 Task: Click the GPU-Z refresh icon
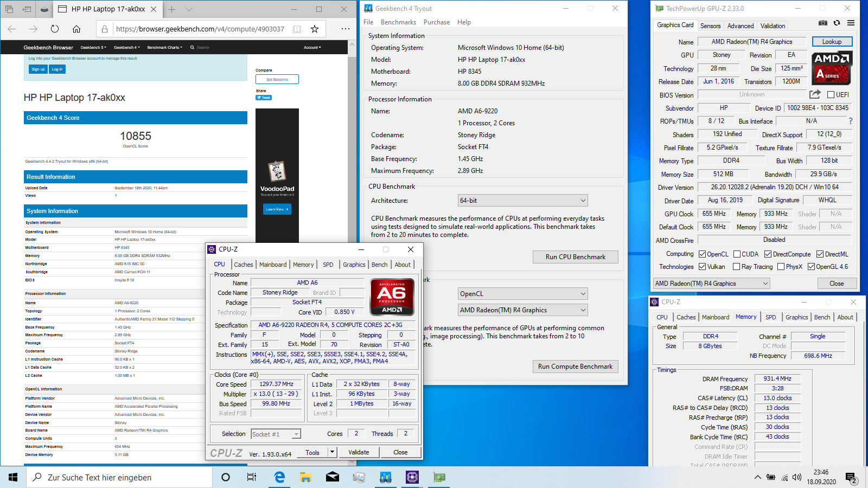pyautogui.click(x=837, y=23)
